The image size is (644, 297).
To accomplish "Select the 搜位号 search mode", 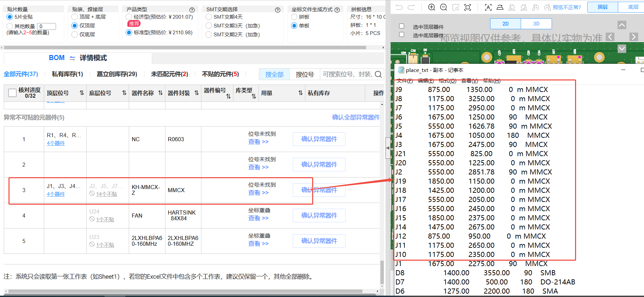I will click(305, 74).
